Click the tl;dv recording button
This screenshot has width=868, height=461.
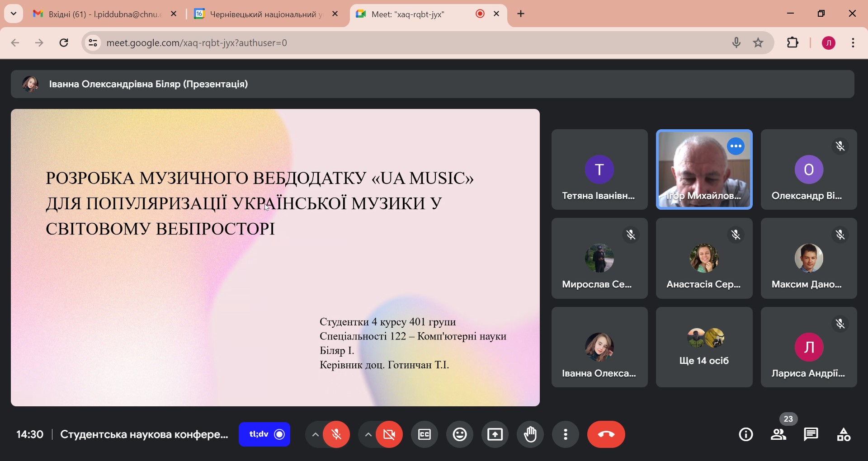point(264,435)
